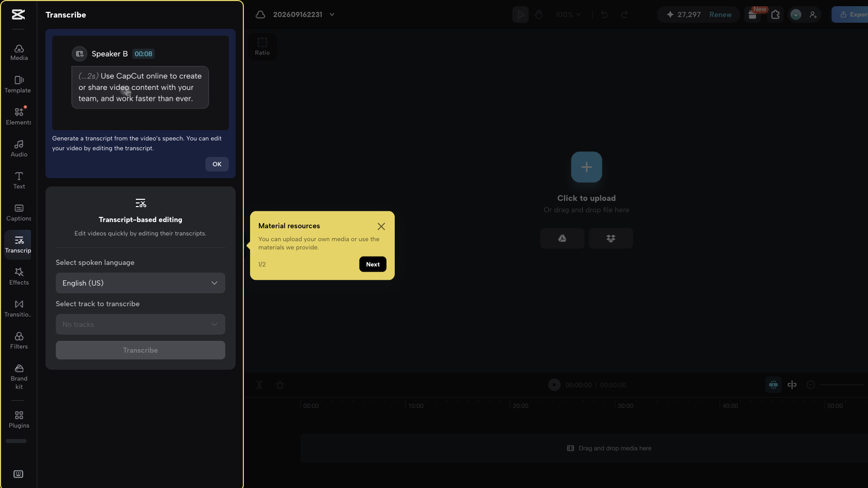Click the redo arrow
This screenshot has width=868, height=488.
(x=624, y=14)
